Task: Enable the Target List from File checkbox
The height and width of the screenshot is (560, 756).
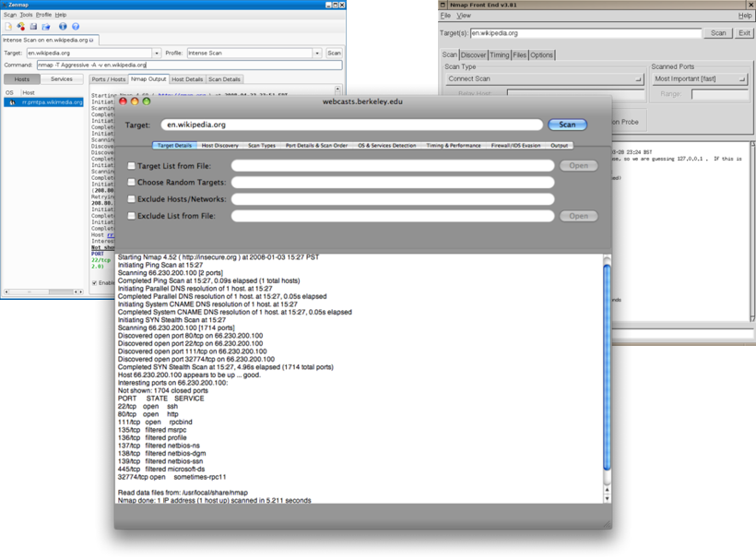Action: pos(131,166)
